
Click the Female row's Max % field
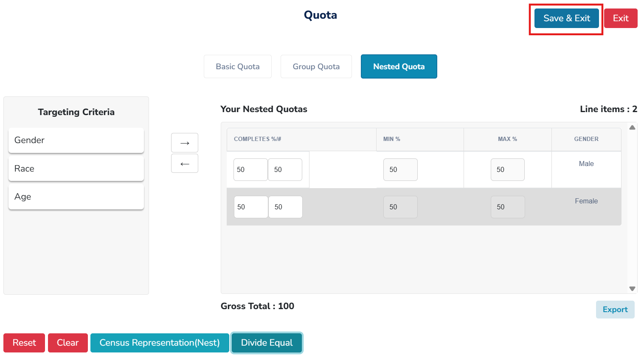click(x=507, y=207)
